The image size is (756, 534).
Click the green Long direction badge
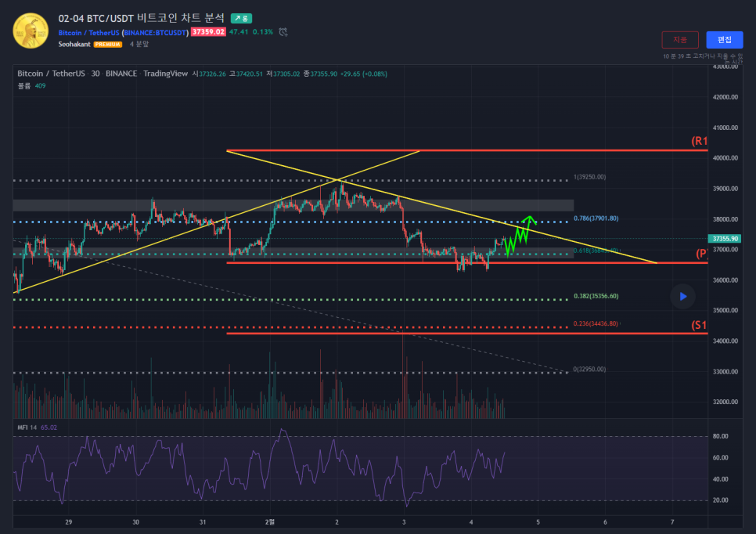tap(241, 18)
